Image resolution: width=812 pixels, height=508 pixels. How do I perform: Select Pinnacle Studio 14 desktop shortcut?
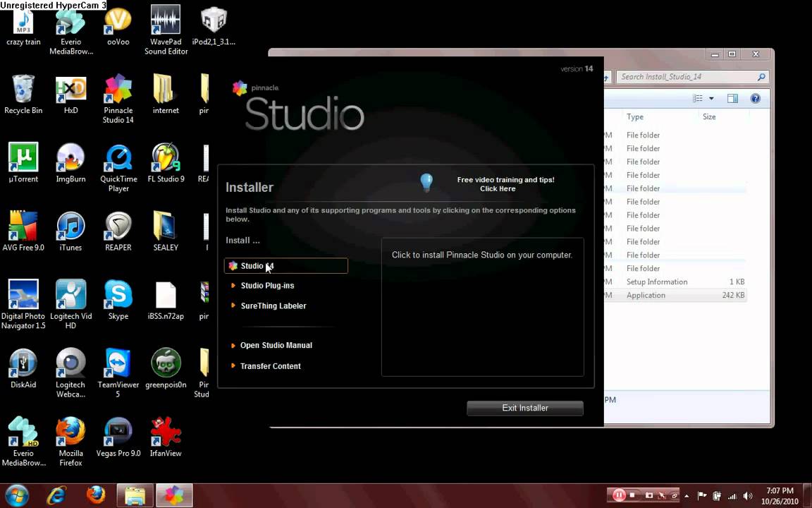[x=118, y=99]
